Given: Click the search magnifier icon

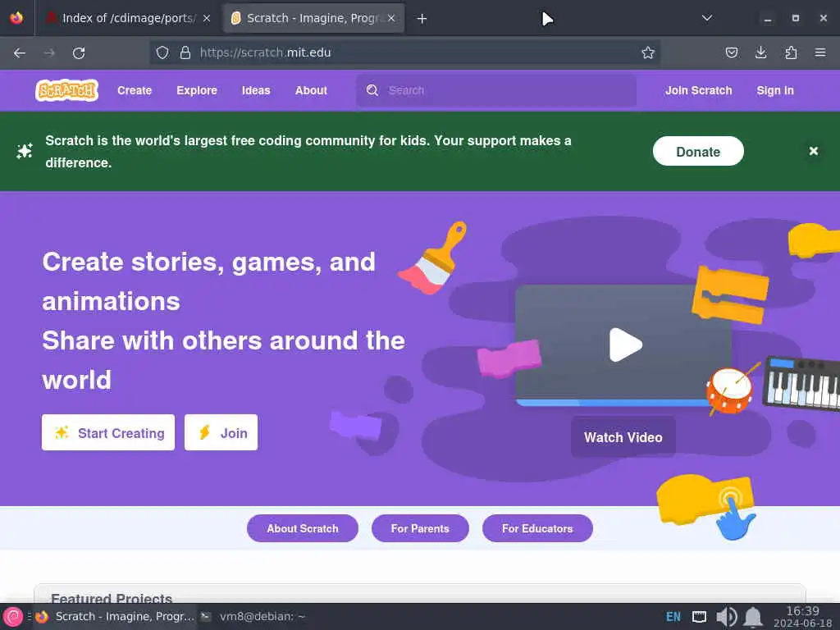Looking at the screenshot, I should (372, 90).
